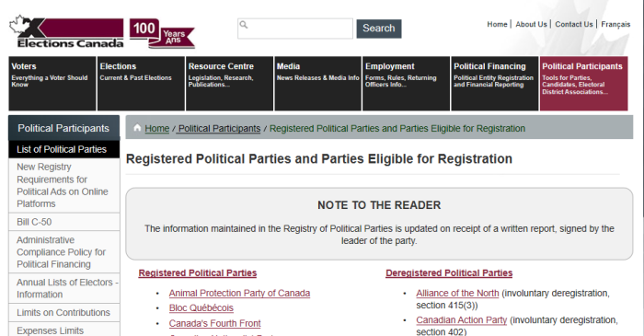Click the Elections Canada logo
The image size is (644, 336).
click(66, 32)
